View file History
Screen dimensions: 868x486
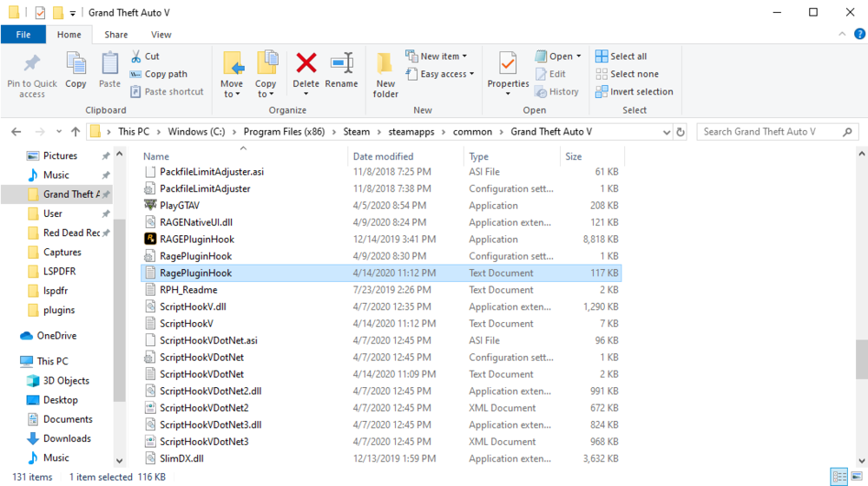[x=557, y=91]
